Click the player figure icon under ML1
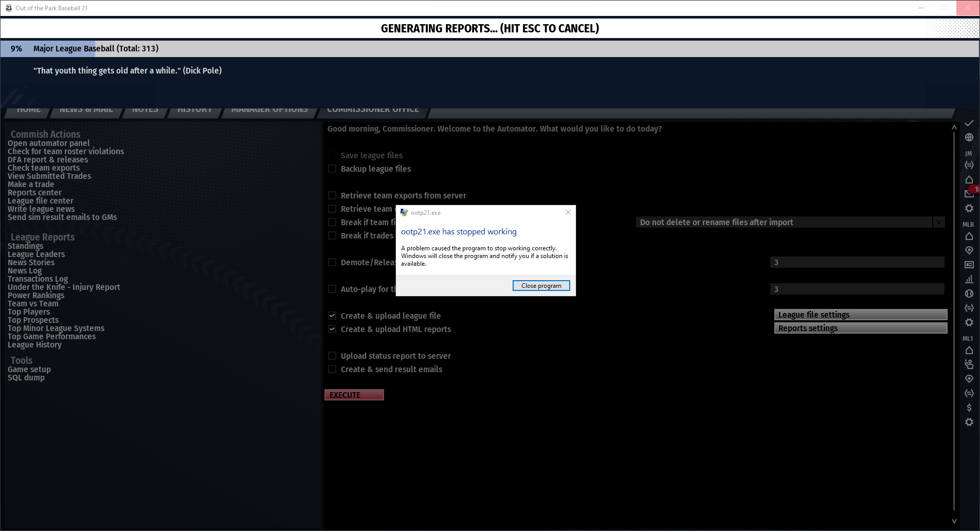This screenshot has width=980, height=531. click(x=969, y=364)
